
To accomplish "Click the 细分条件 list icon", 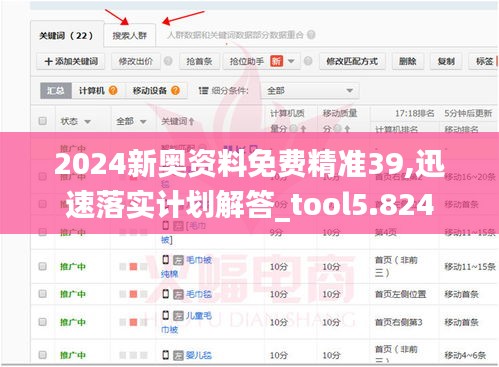I will point(203,91).
